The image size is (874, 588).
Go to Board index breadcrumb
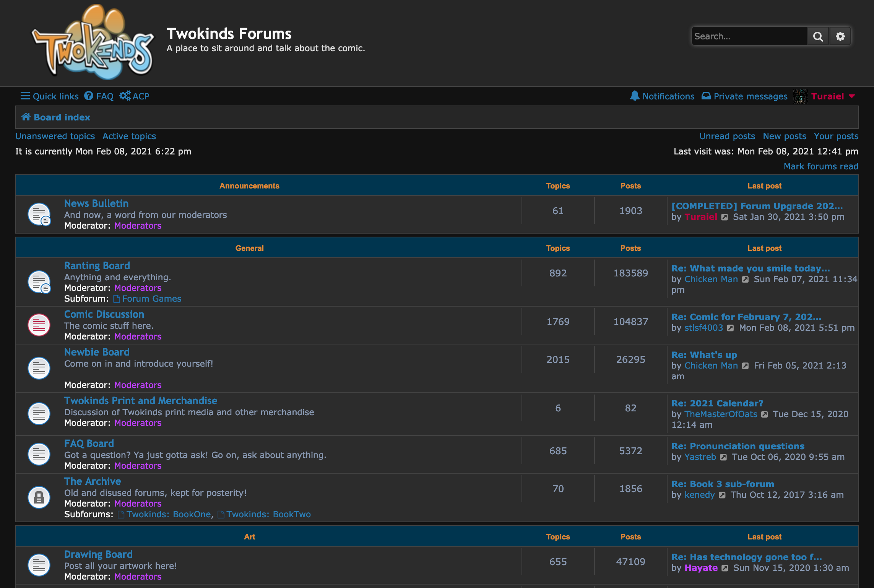56,117
